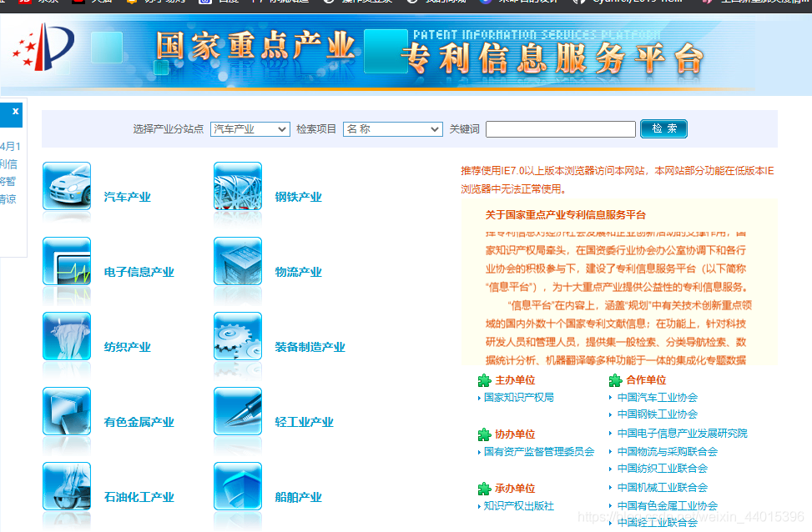The width and height of the screenshot is (812, 532).
Task: Open the 装备制造产业 text link
Action: click(x=310, y=347)
